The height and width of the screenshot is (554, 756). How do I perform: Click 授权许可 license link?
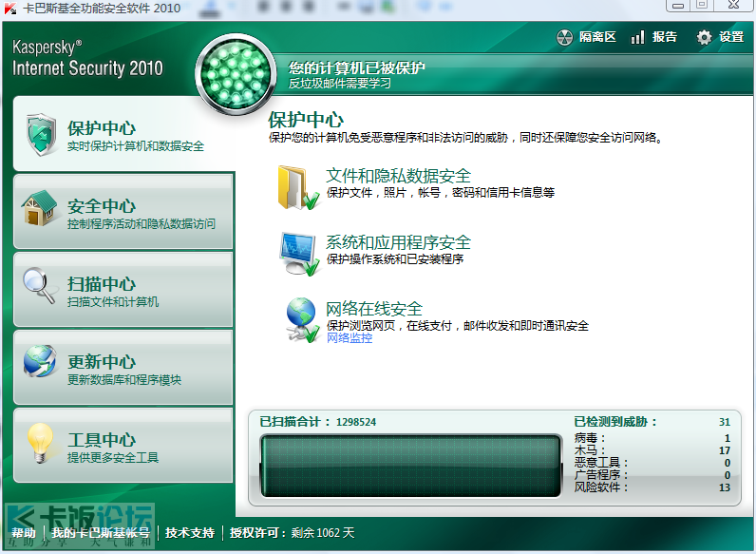pyautogui.click(x=257, y=533)
